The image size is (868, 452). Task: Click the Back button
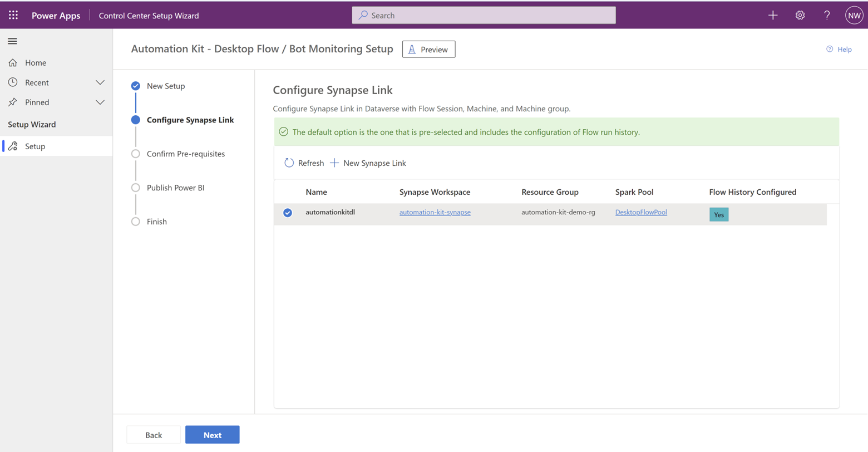tap(154, 435)
